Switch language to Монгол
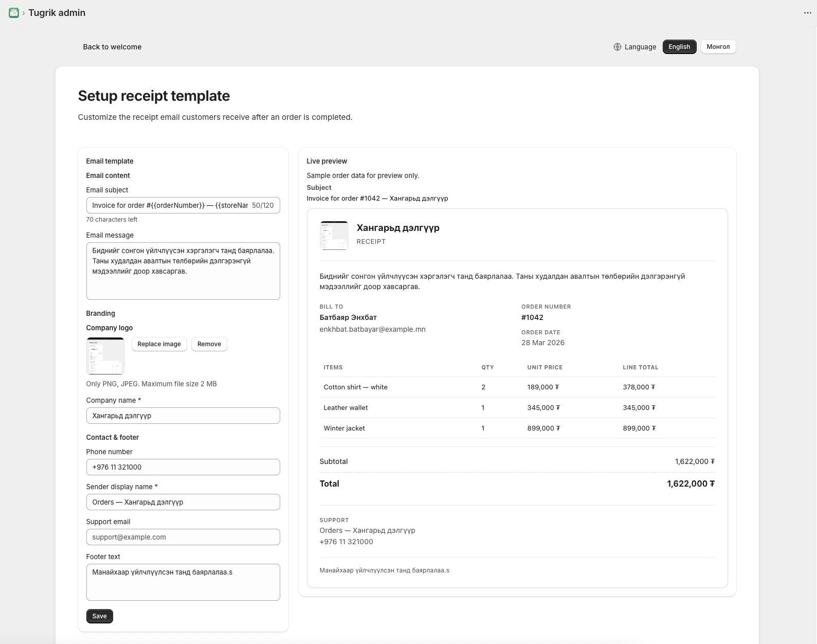The image size is (817, 644). pyautogui.click(x=718, y=47)
